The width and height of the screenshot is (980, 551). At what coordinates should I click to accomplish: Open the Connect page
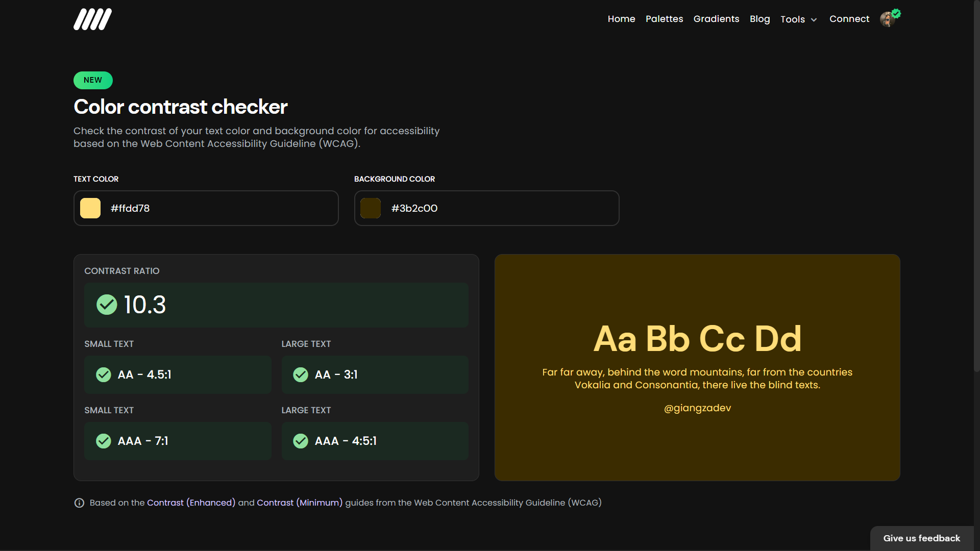coord(849,19)
